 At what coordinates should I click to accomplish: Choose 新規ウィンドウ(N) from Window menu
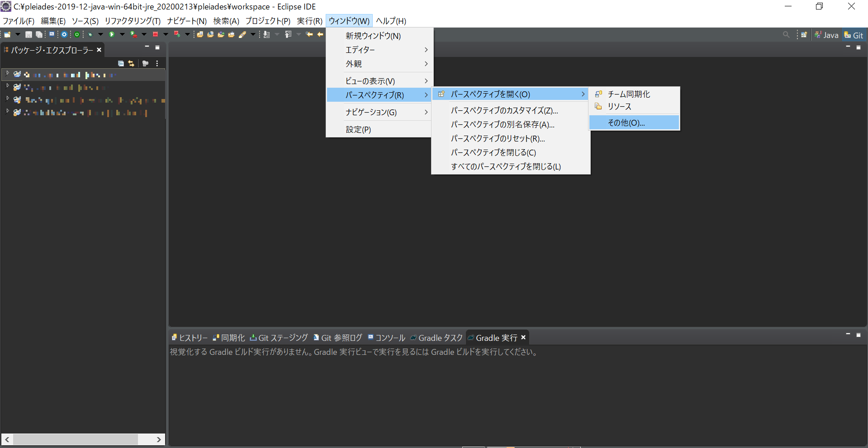pyautogui.click(x=379, y=36)
